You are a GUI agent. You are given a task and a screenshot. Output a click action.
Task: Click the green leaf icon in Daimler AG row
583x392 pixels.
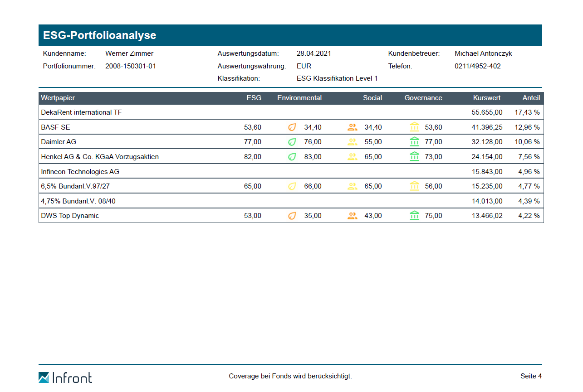pos(292,142)
